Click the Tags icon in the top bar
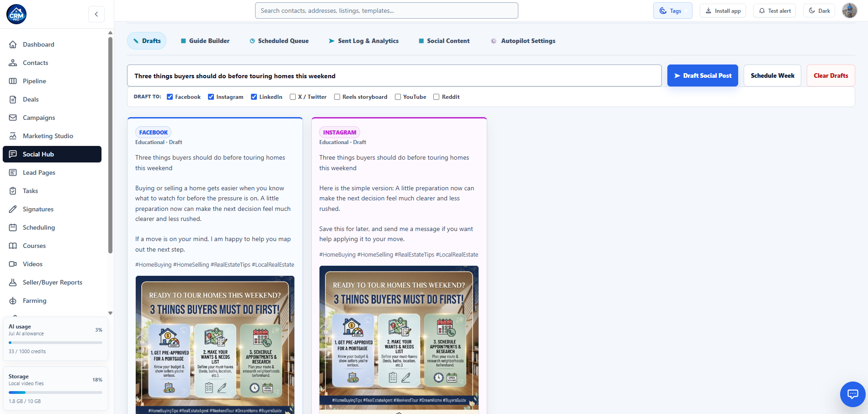Viewport: 868px width, 414px height. click(x=663, y=11)
